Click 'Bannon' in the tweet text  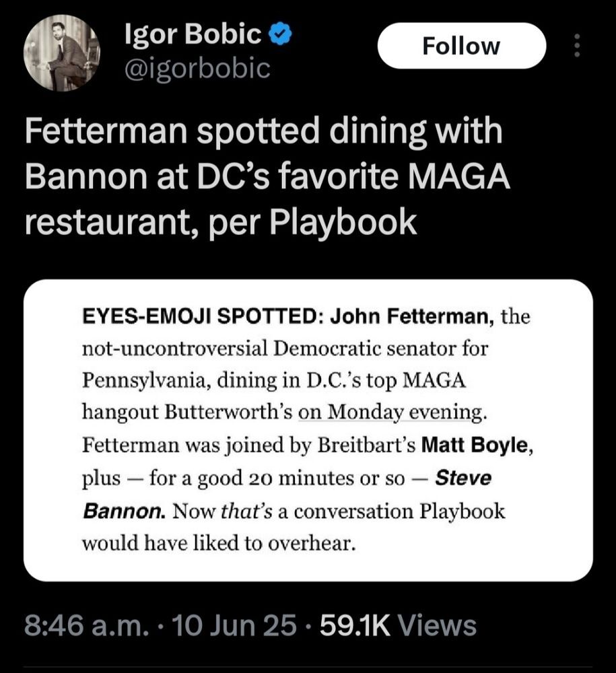click(86, 177)
